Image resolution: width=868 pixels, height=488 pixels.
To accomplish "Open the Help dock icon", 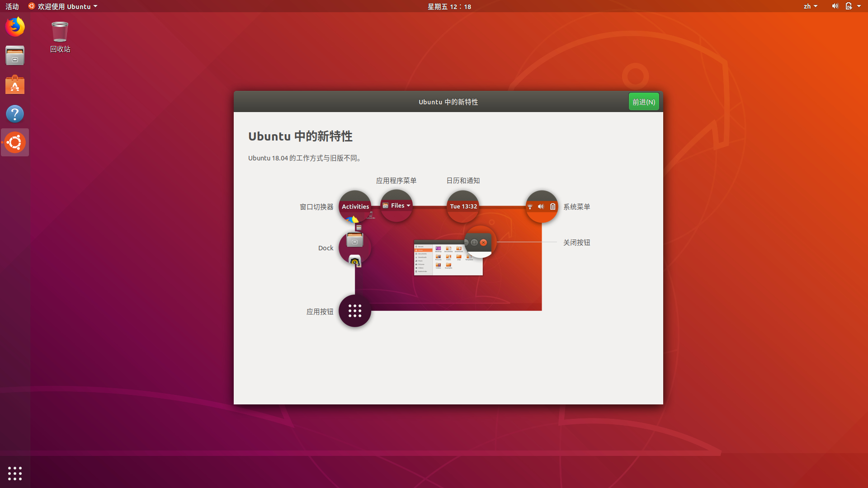I will (15, 114).
